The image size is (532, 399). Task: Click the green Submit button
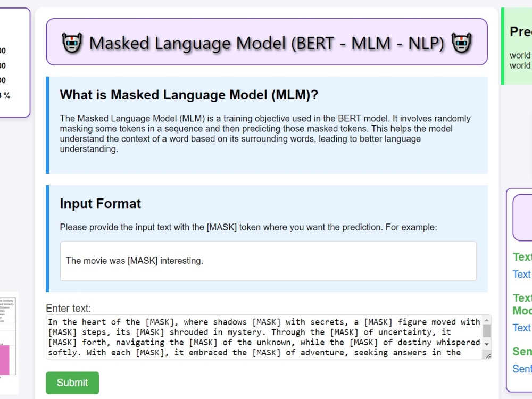pyautogui.click(x=72, y=383)
